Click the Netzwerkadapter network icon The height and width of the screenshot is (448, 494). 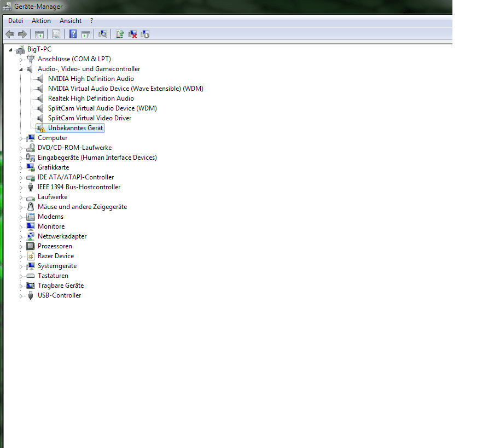(31, 236)
